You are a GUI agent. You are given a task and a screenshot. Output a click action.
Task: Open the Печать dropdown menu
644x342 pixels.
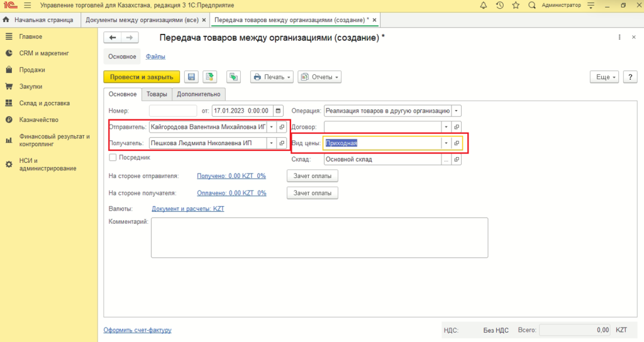272,77
